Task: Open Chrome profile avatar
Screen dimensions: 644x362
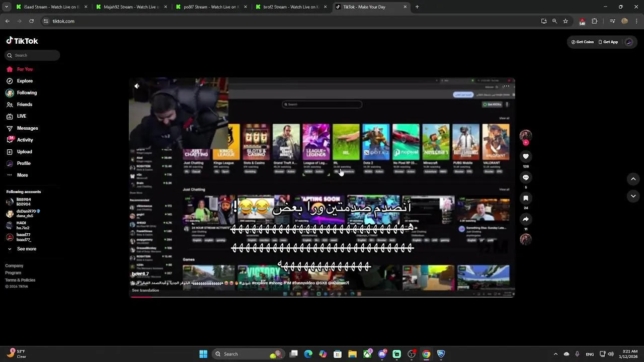Action: 625,21
